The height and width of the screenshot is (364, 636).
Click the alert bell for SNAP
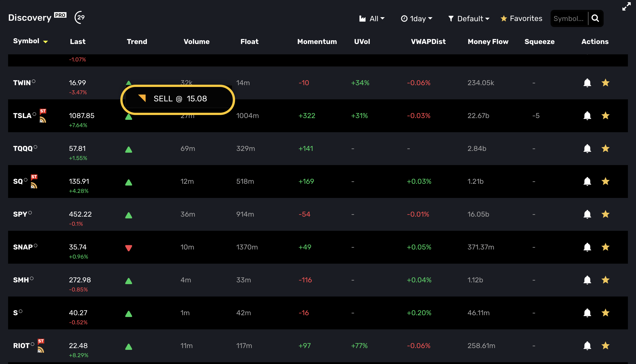click(x=587, y=247)
